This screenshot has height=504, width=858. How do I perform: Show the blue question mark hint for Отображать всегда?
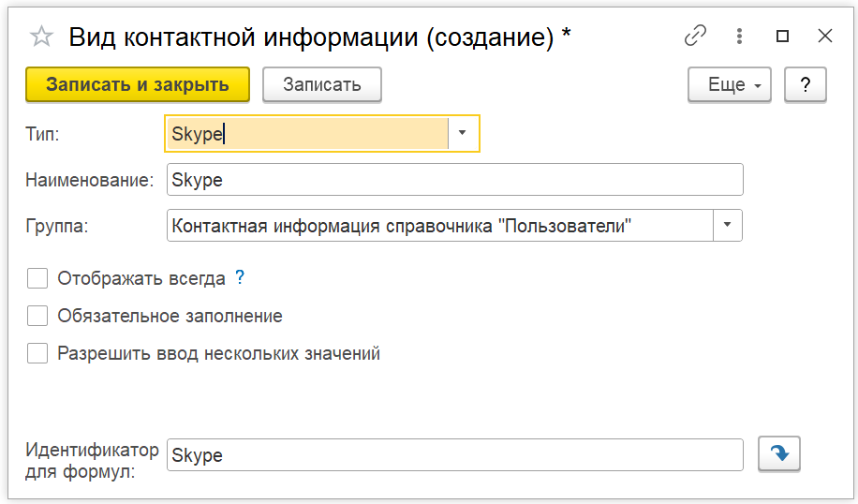coord(240,277)
